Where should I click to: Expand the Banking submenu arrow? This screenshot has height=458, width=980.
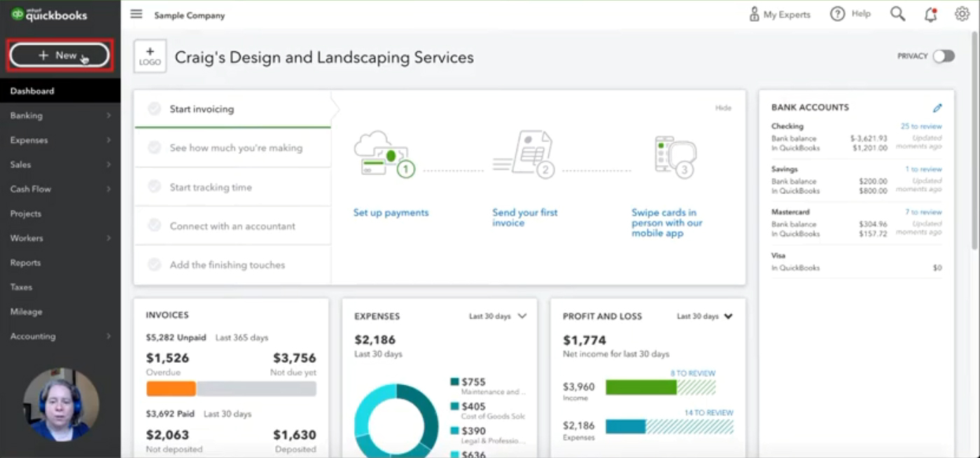108,116
